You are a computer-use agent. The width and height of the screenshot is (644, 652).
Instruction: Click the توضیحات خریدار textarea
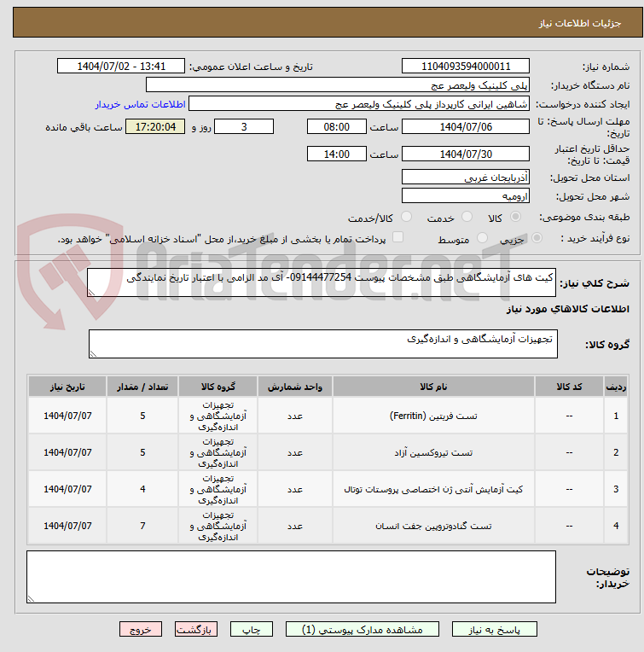291,577
